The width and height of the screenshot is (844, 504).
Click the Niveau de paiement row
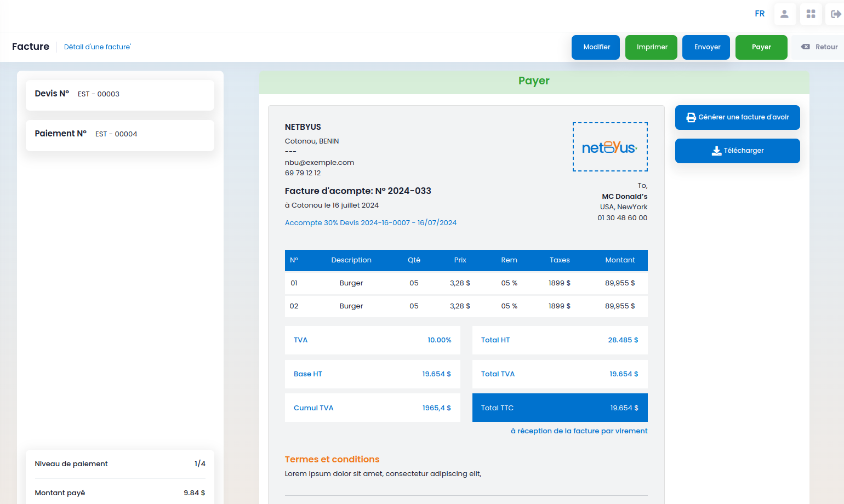(120, 464)
